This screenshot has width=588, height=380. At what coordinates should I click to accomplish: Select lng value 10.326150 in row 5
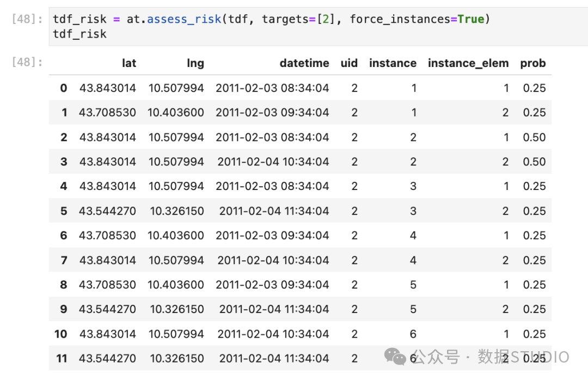point(177,211)
